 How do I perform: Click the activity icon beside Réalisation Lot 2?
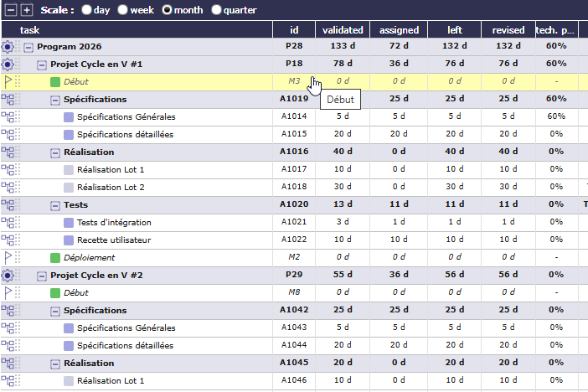[8, 187]
